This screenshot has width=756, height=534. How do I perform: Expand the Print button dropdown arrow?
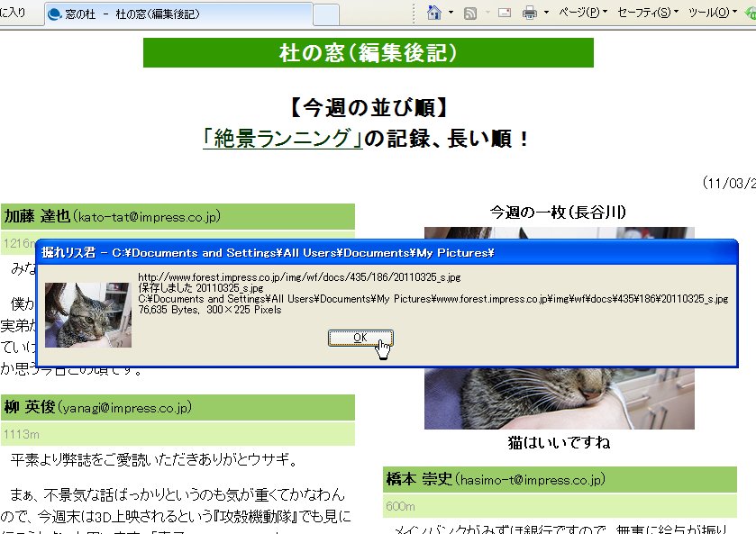pyautogui.click(x=546, y=13)
